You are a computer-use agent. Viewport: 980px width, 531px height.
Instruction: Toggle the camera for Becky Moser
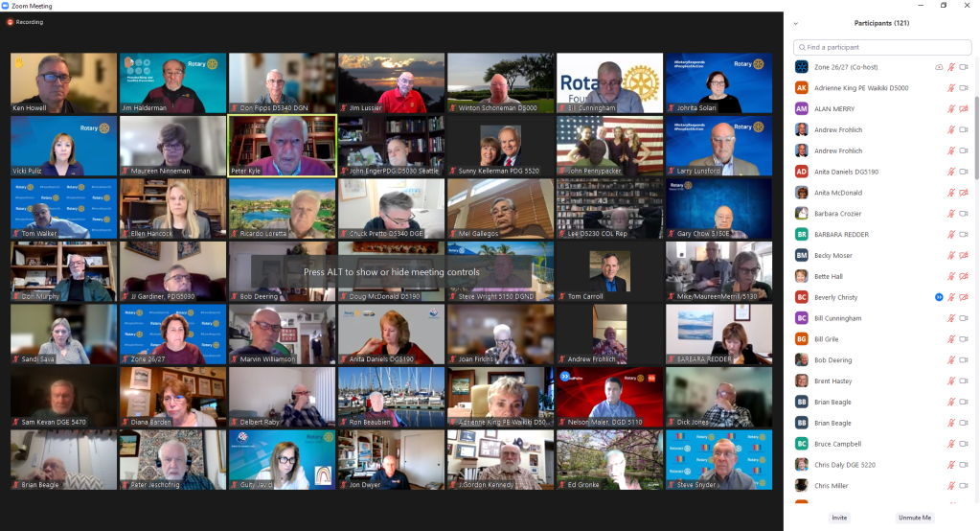[964, 256]
